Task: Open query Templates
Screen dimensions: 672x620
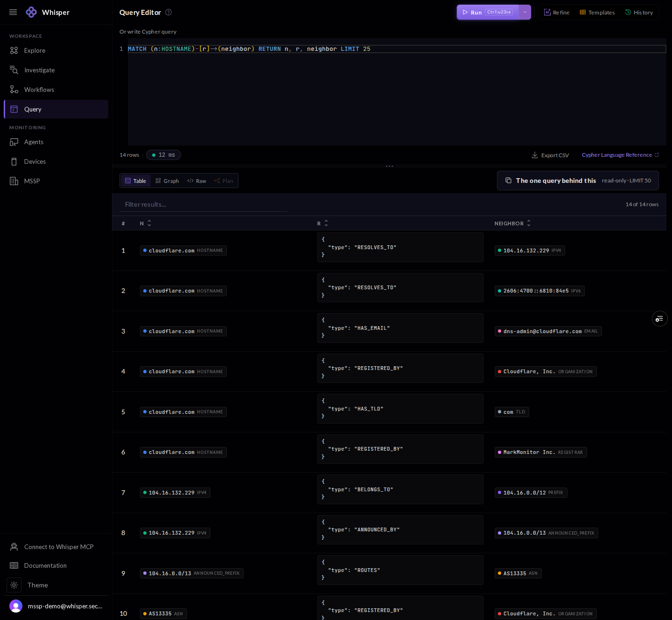Action: [x=597, y=13]
